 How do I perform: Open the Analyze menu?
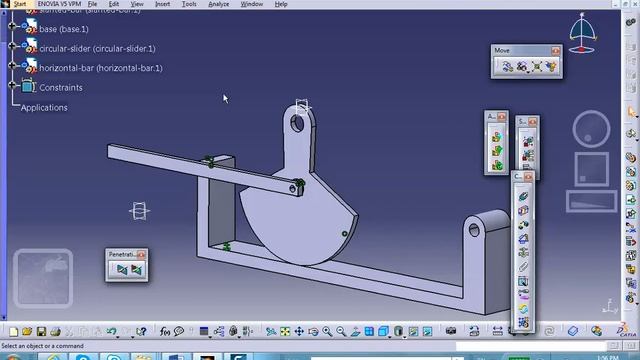coord(219,4)
